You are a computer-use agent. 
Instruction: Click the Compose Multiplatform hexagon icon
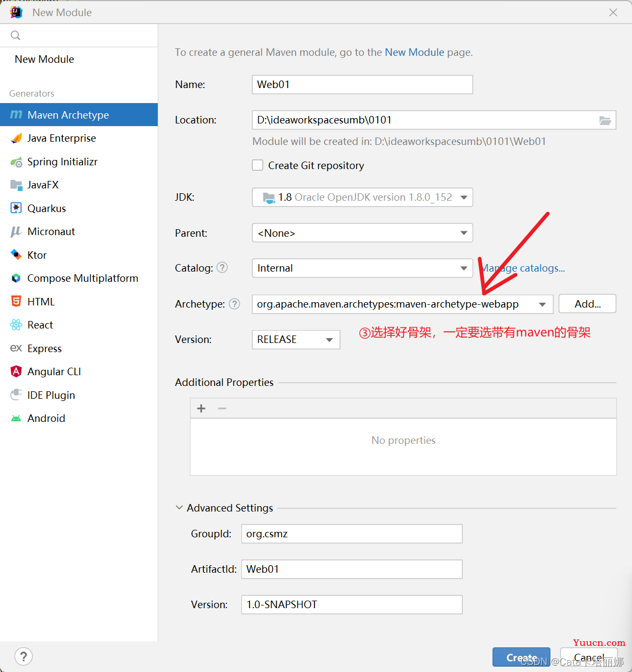click(x=16, y=278)
